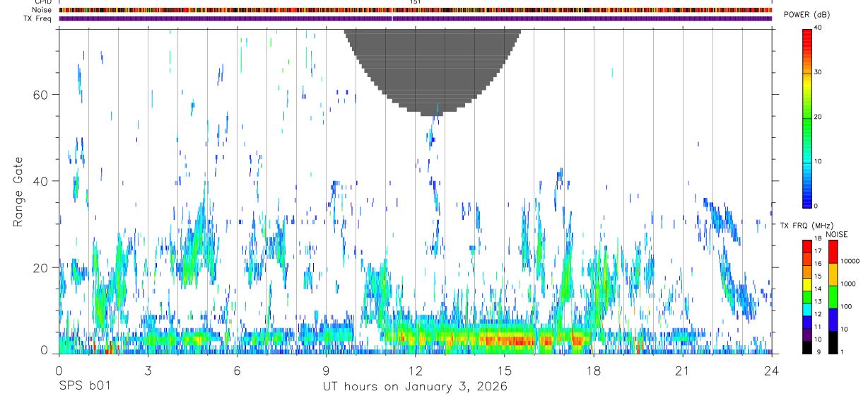Pick the orange 1000 noise legend block
This screenshot has width=868, height=401.
pyautogui.click(x=833, y=274)
